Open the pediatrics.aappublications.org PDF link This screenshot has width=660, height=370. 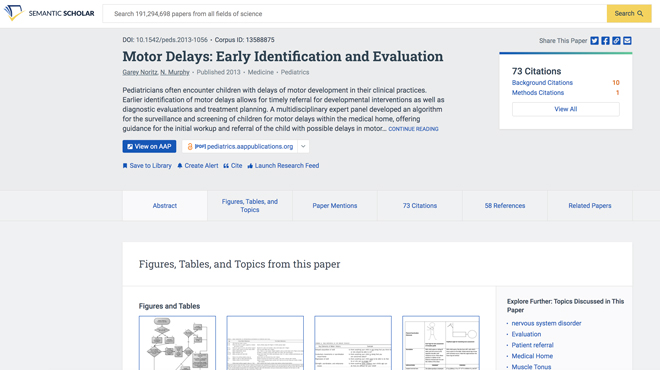[240, 146]
